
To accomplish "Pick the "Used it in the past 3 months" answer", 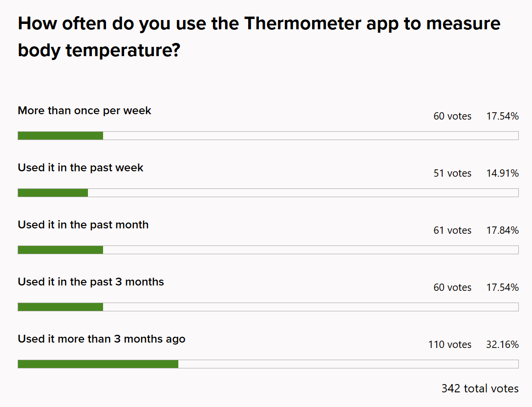I will click(x=91, y=282).
